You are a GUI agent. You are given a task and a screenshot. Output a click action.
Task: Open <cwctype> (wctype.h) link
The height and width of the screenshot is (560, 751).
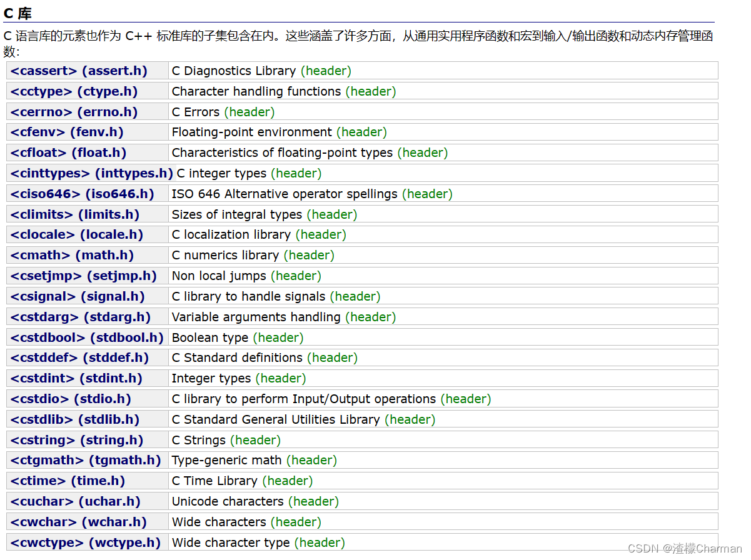[86, 542]
